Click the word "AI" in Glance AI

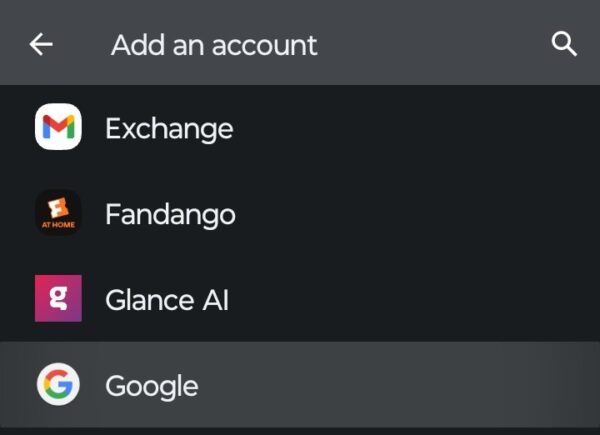coord(213,299)
